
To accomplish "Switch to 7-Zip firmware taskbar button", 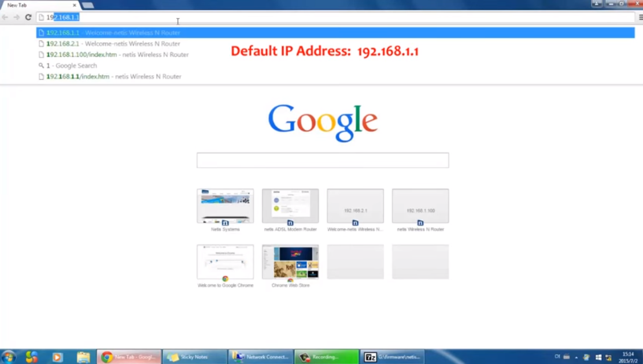I will (393, 357).
